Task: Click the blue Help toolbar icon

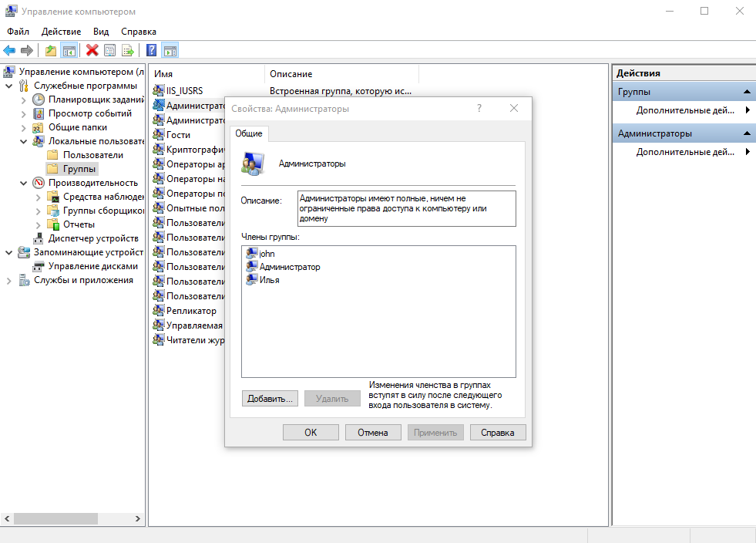Action: 151,50
